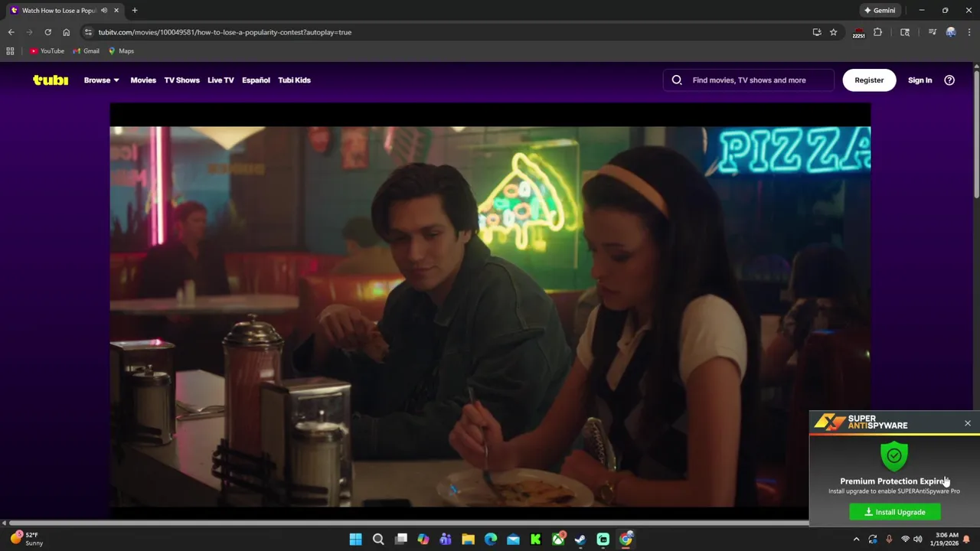Screen dimensions: 980x551
Task: Expand the Browse dropdown menu
Action: [x=101, y=80]
